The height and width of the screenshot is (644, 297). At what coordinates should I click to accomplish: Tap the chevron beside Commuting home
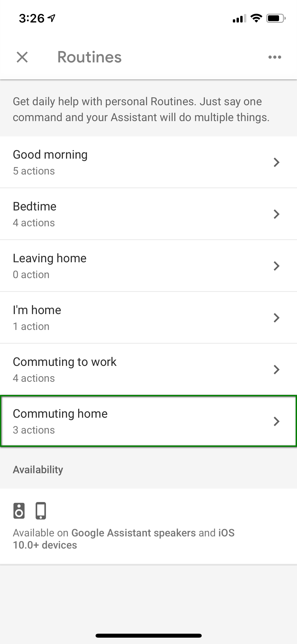click(276, 421)
